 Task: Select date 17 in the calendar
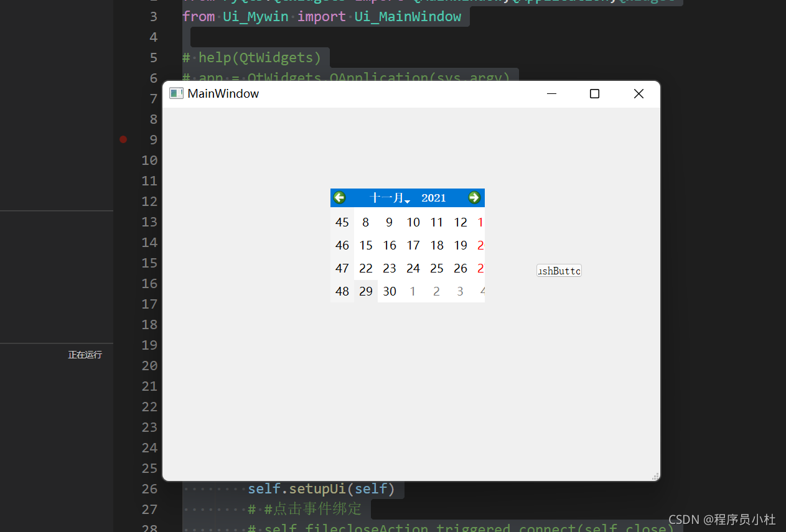(x=413, y=245)
